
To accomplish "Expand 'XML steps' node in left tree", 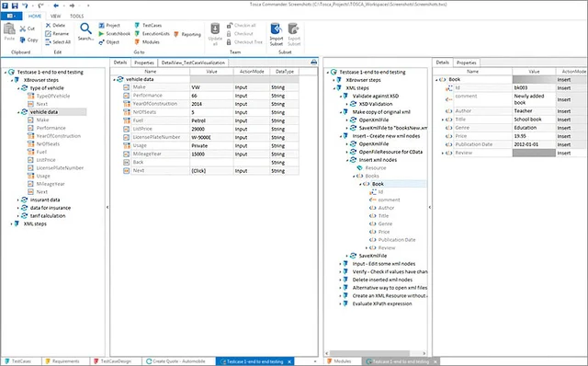I will tap(12, 223).
